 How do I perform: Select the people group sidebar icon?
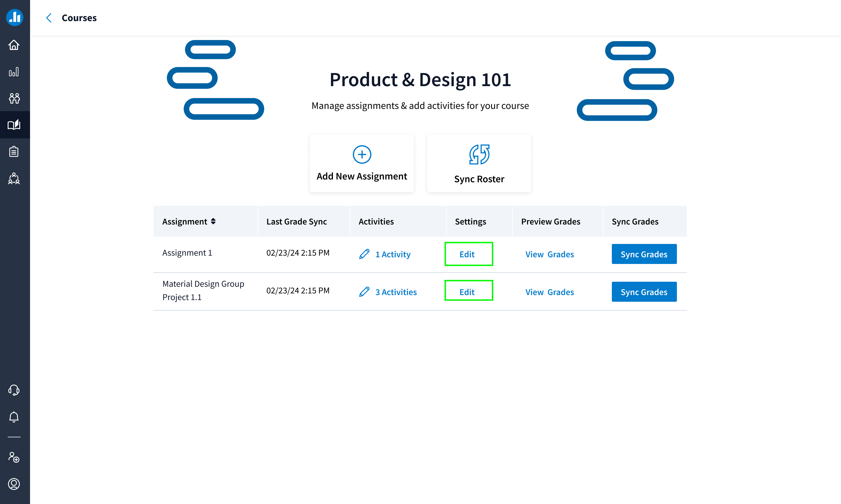click(x=14, y=98)
